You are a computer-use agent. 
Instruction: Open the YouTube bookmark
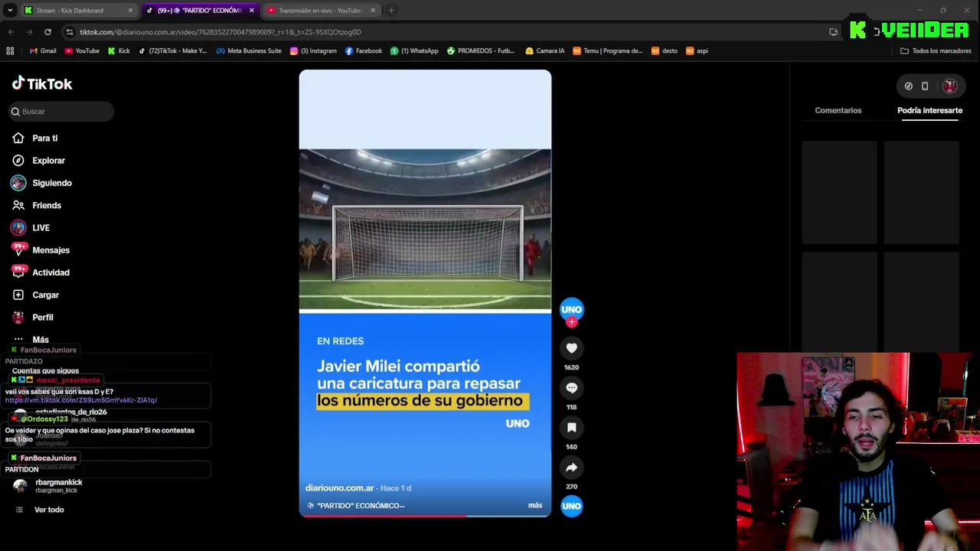tap(82, 51)
